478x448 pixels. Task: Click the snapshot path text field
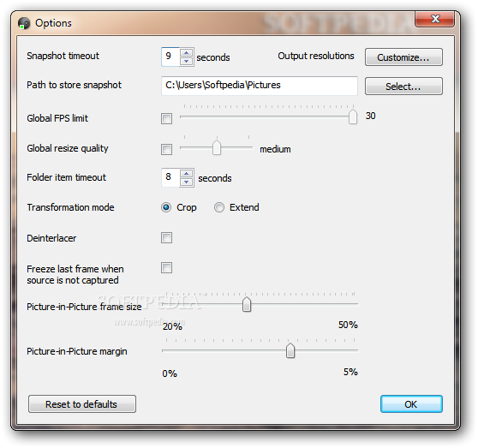point(259,86)
